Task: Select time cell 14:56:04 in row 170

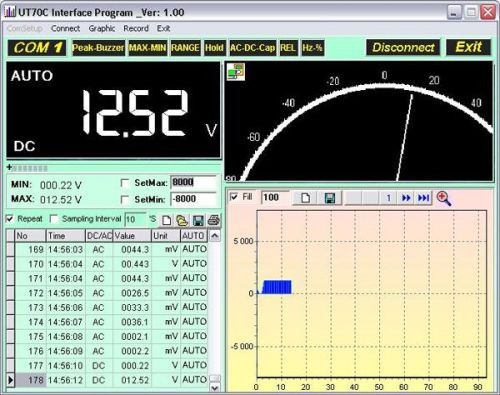Action: pyautogui.click(x=66, y=264)
